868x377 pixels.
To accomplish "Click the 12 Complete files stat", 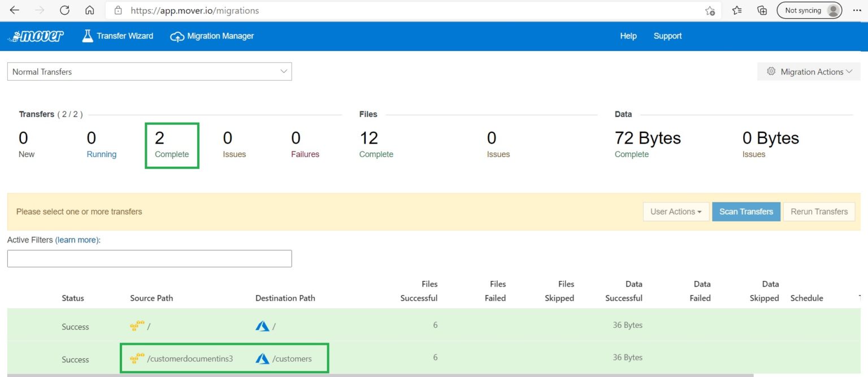I will 376,145.
